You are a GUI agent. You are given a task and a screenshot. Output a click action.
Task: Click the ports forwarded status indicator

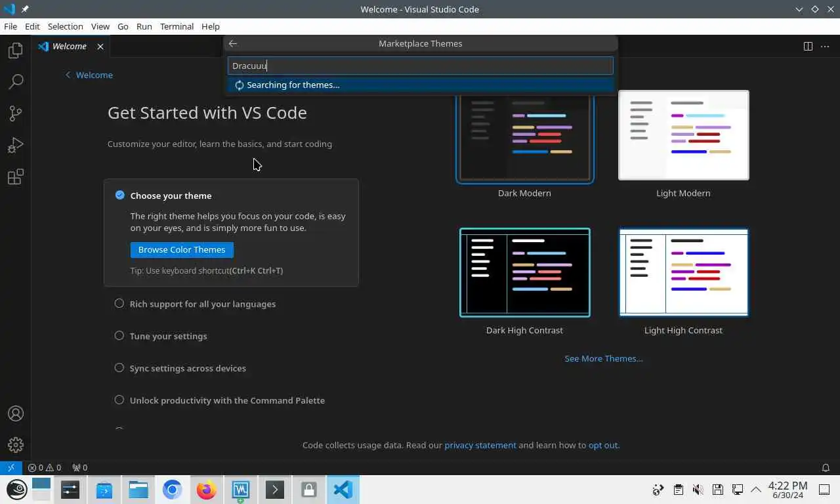pos(79,467)
